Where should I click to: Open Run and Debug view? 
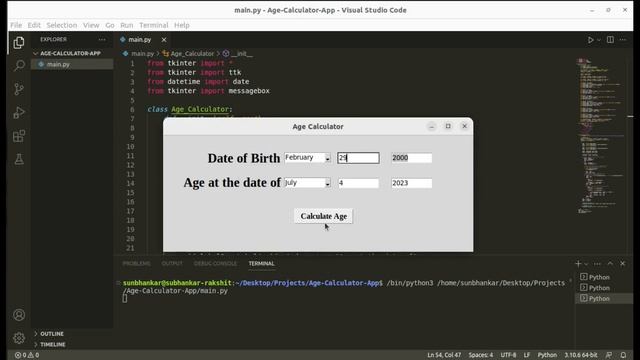(19, 113)
